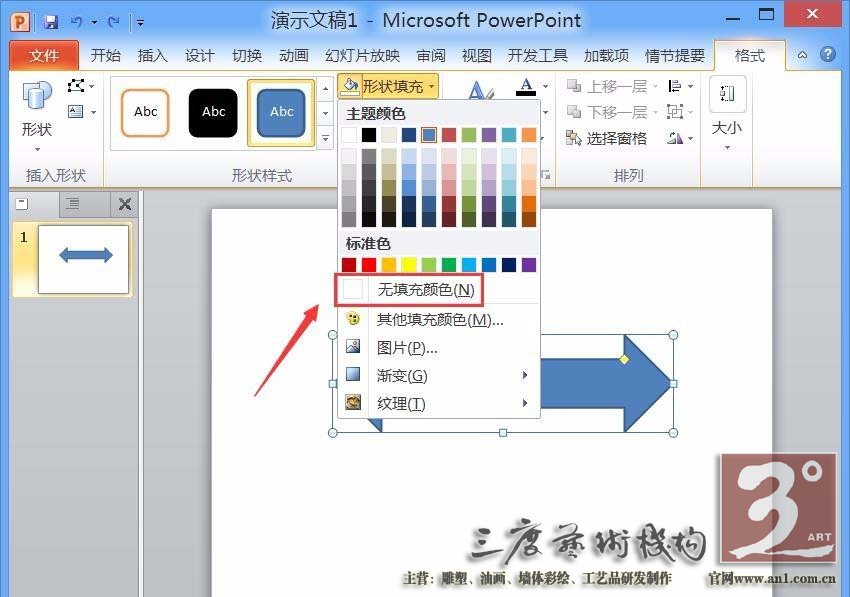Pick the standard green color swatch
This screenshot has width=850, height=597.
tap(449, 265)
